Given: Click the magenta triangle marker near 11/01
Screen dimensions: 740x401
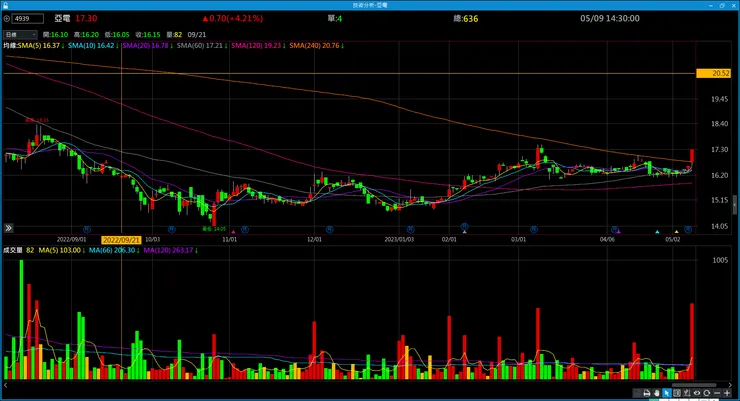Looking at the screenshot, I should click(x=233, y=232).
